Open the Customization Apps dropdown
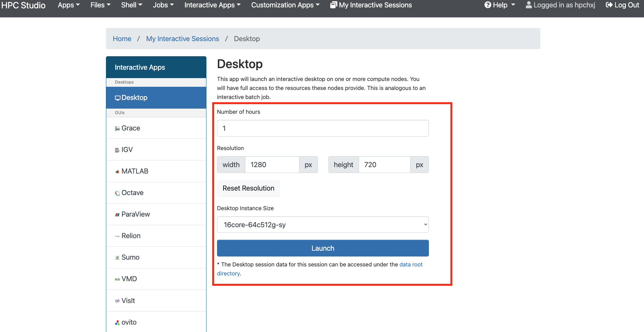Image resolution: width=644 pixels, height=332 pixels. [285, 5]
